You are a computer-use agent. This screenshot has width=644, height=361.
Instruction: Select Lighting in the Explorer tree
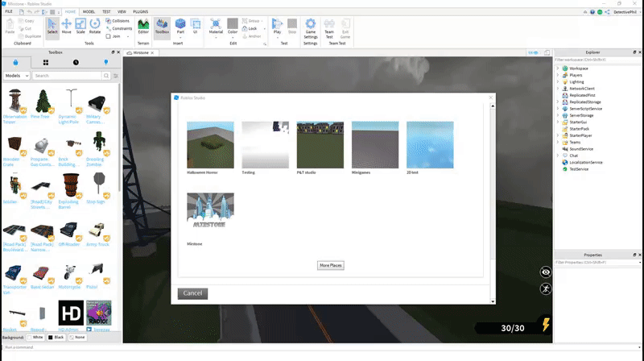click(576, 82)
